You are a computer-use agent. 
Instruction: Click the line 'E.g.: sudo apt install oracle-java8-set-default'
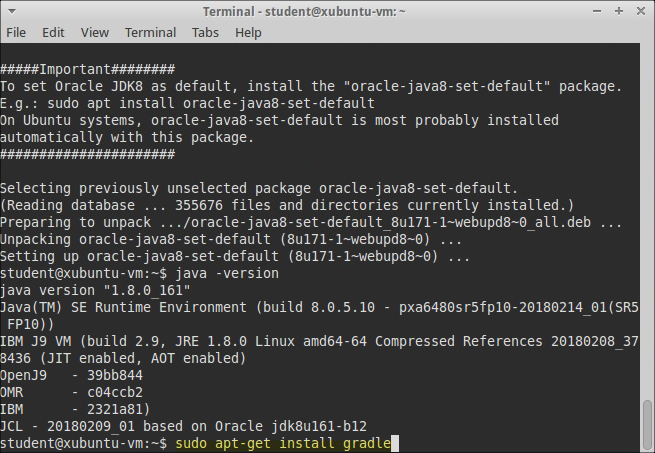187,103
